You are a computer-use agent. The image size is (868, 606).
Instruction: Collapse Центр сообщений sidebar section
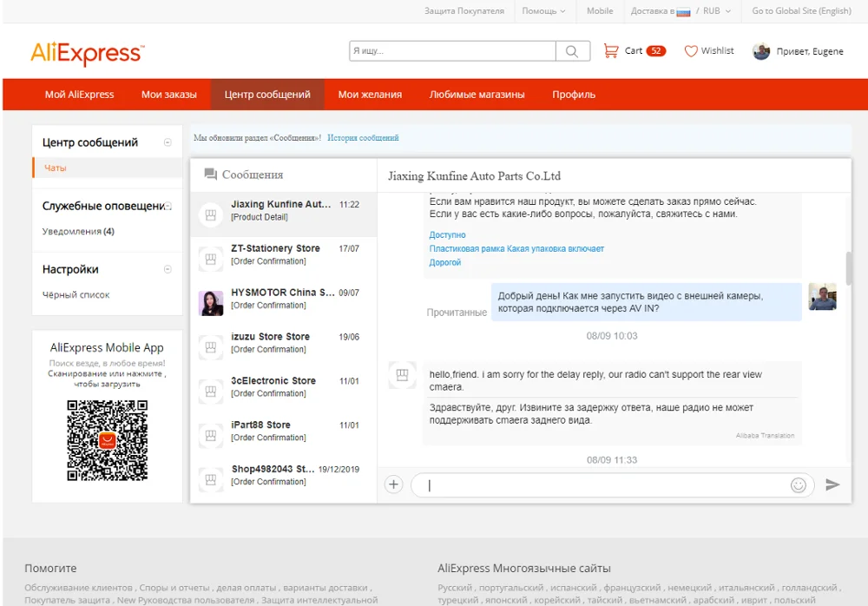click(168, 142)
